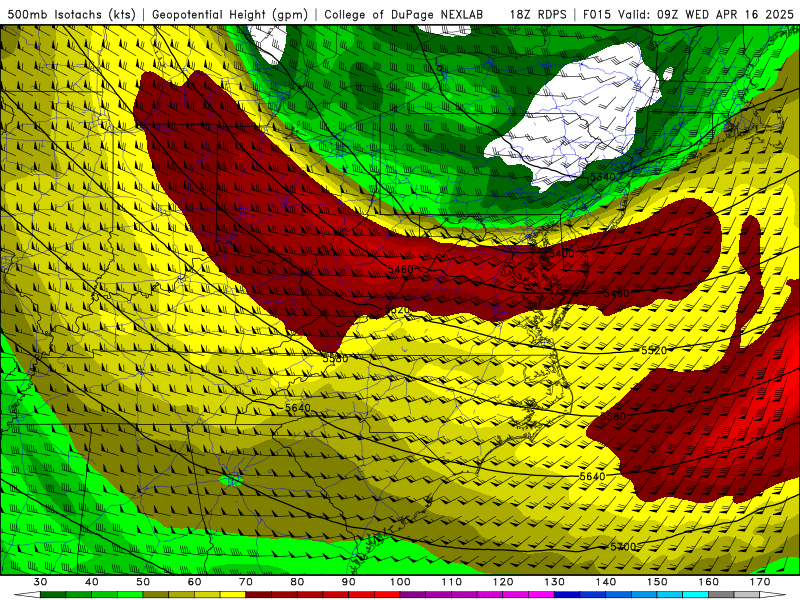Click the "College of DuPage NEXLAB" header text
Image resolution: width=800 pixels, height=600 pixels.
[x=404, y=14]
